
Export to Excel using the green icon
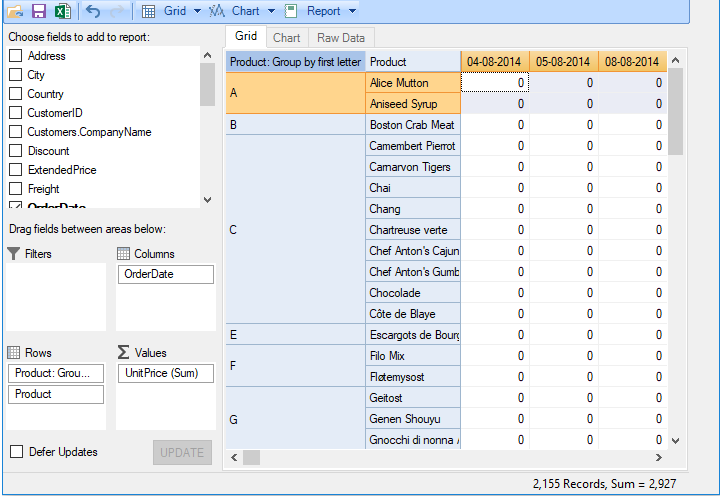click(x=62, y=11)
